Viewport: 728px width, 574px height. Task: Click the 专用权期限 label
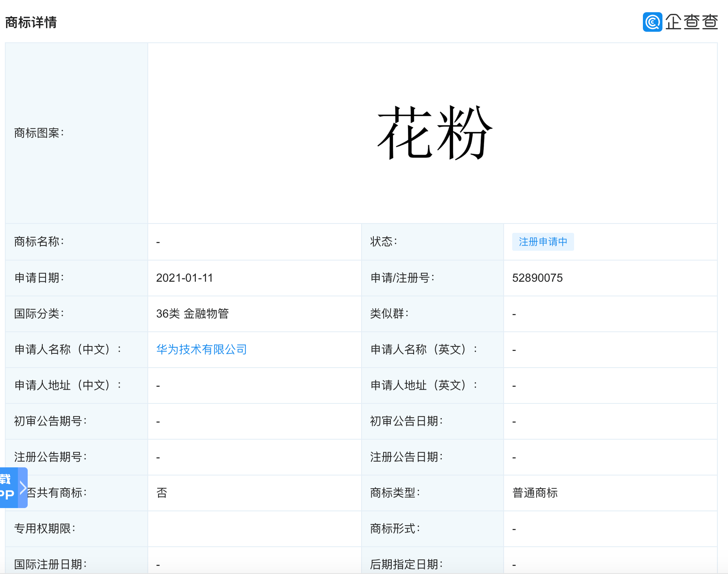click(x=45, y=529)
